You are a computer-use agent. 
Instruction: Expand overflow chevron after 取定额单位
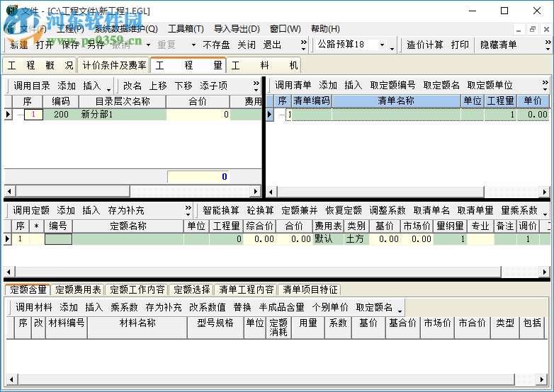[x=545, y=85]
